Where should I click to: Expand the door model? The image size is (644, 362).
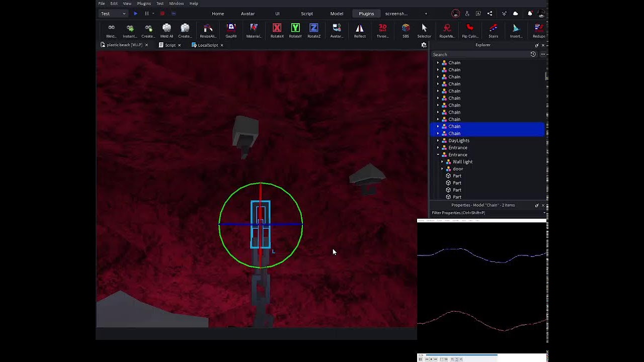coord(442,169)
